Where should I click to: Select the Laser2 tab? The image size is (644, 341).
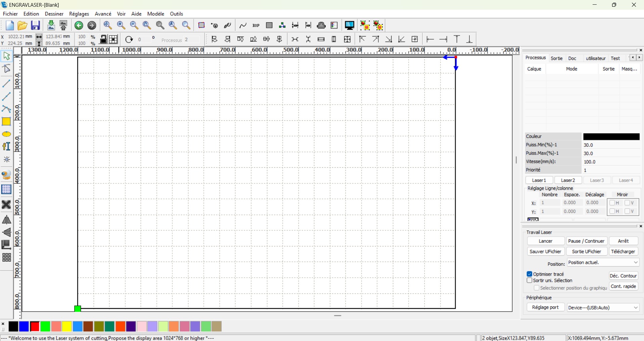click(x=568, y=180)
